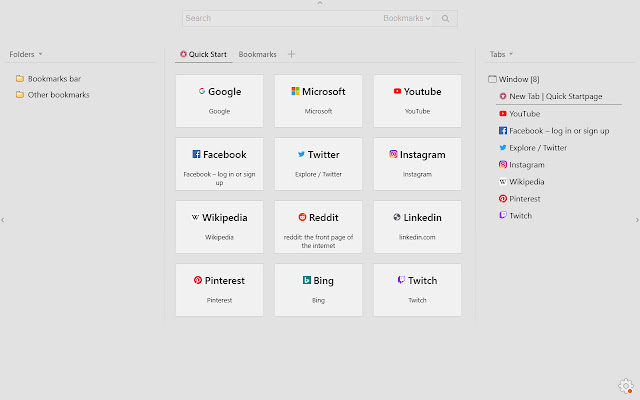Open the settings gear icon
This screenshot has height=400, width=640.
(x=626, y=386)
